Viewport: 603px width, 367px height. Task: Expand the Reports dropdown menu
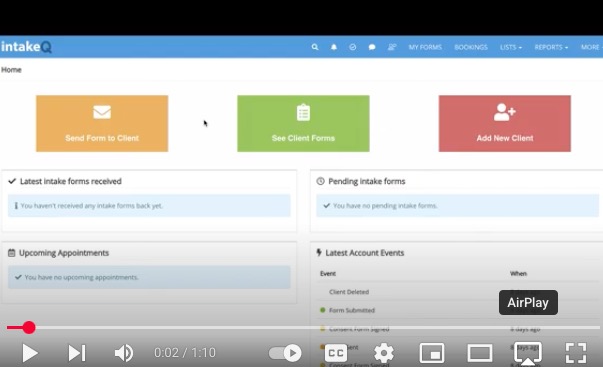551,47
